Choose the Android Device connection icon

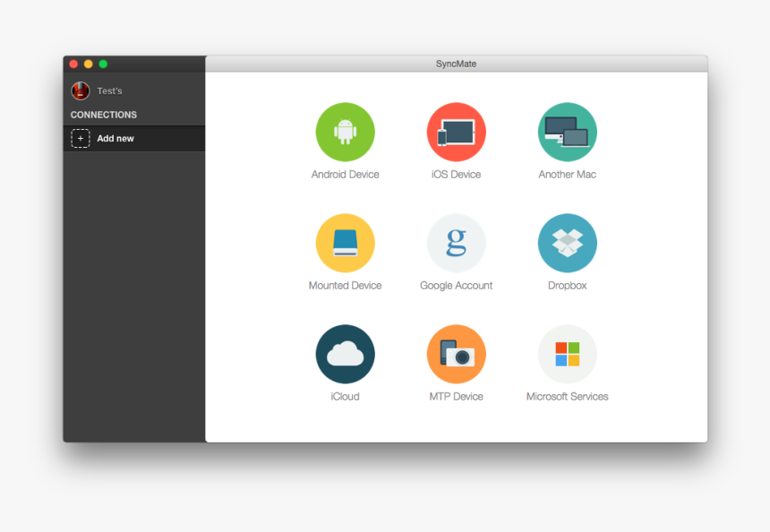(346, 132)
